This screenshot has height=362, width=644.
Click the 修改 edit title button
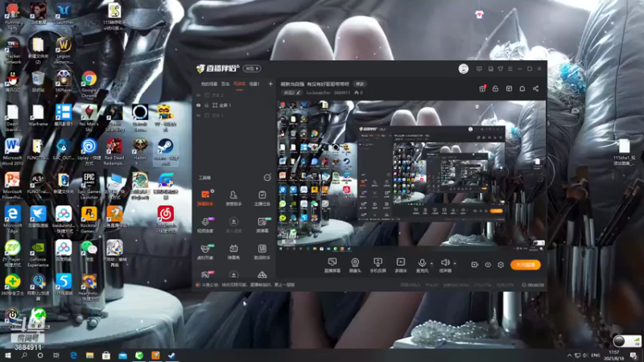point(360,84)
